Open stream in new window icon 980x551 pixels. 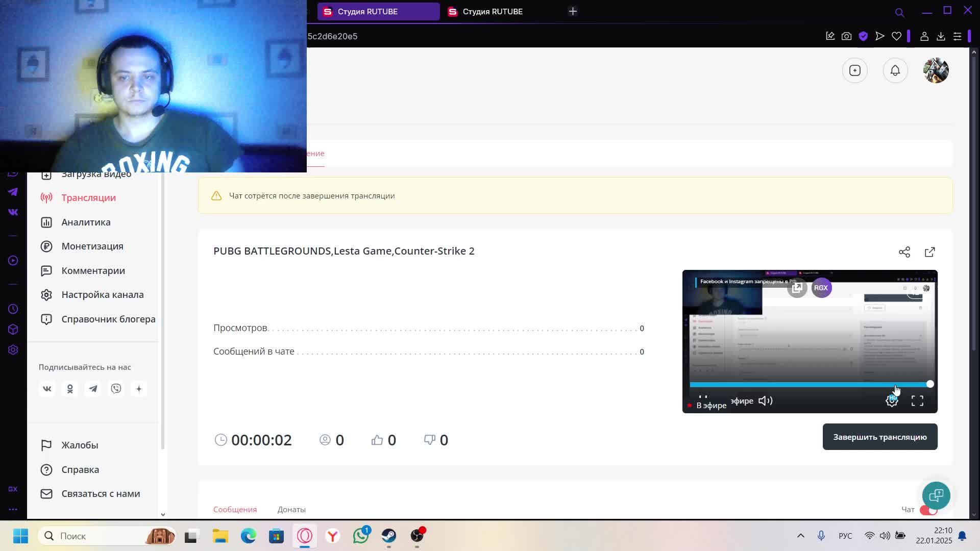(929, 252)
